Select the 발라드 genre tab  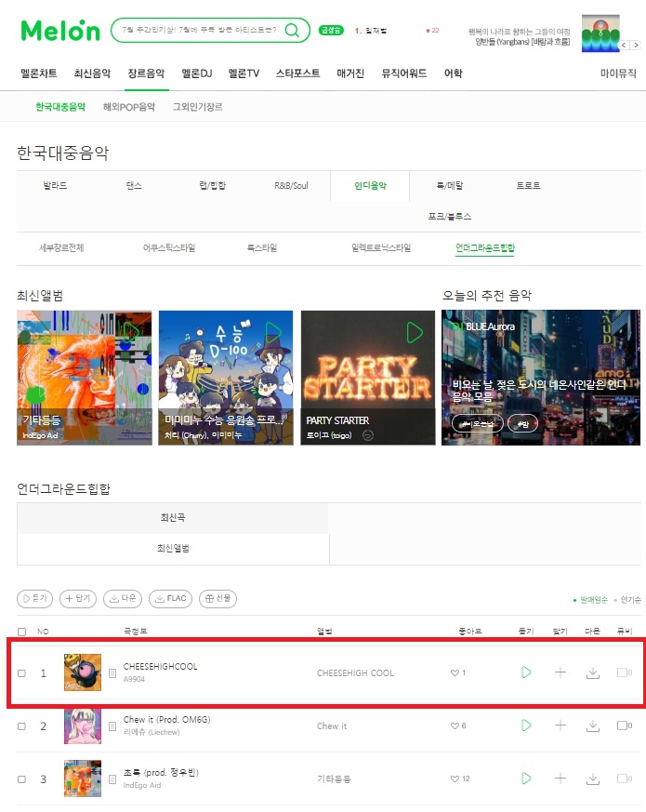[x=55, y=185]
